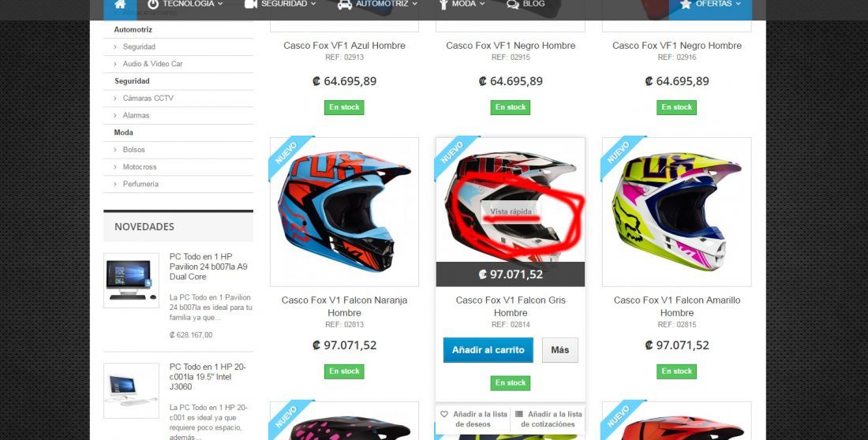Open Perfumería sidebar category
The image size is (868, 440).
click(x=140, y=184)
